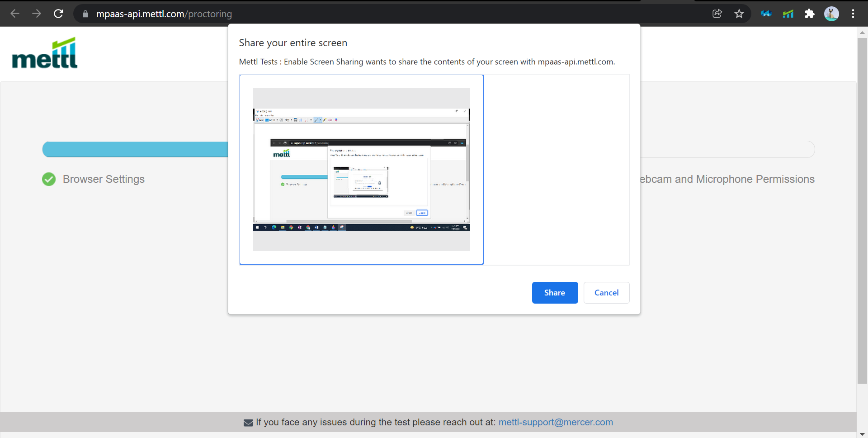Click the blue Share button

[x=555, y=293]
